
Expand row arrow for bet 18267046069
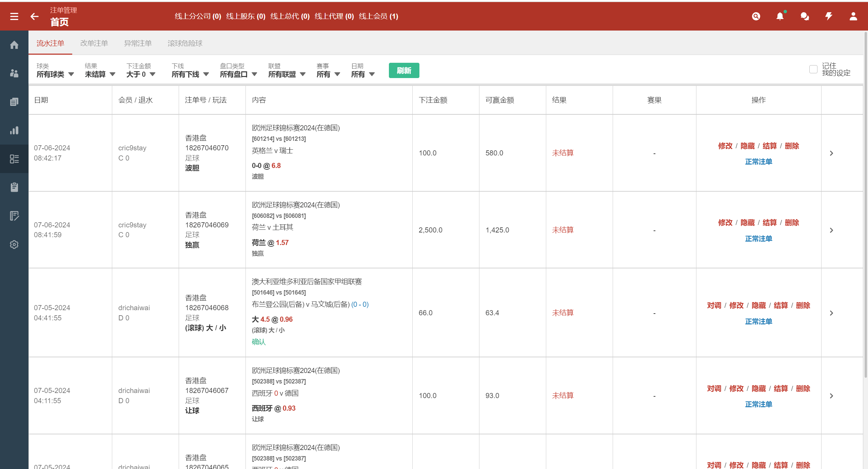(x=831, y=230)
